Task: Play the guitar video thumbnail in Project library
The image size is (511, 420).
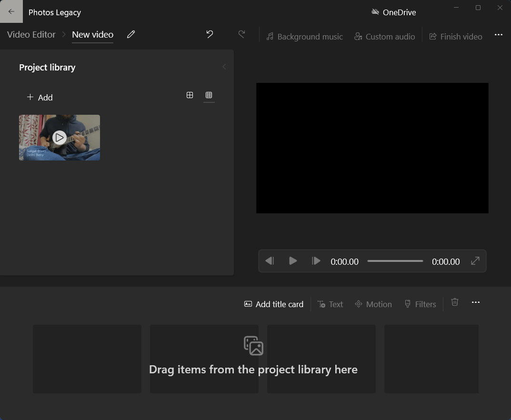Action: (59, 138)
